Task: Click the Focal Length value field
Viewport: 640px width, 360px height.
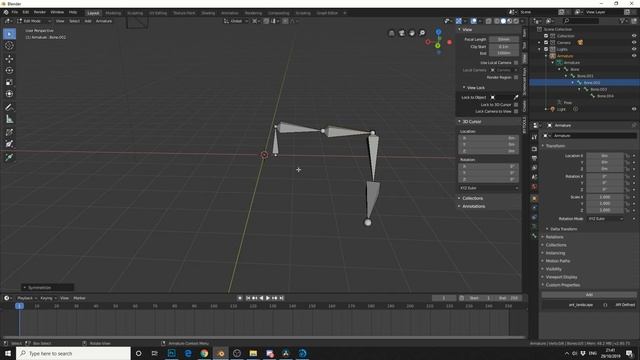Action: click(504, 39)
